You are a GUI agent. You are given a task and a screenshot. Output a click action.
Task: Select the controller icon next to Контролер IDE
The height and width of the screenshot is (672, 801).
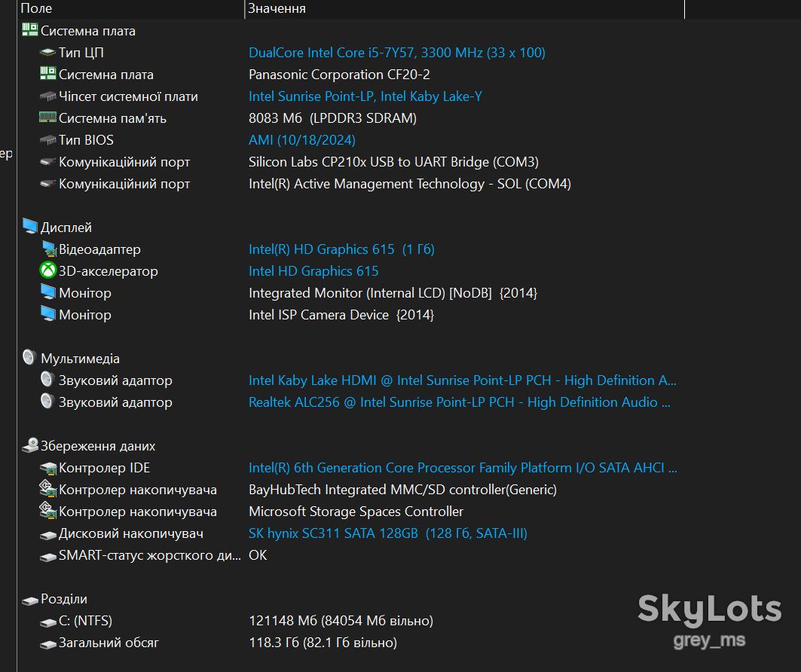(x=48, y=468)
